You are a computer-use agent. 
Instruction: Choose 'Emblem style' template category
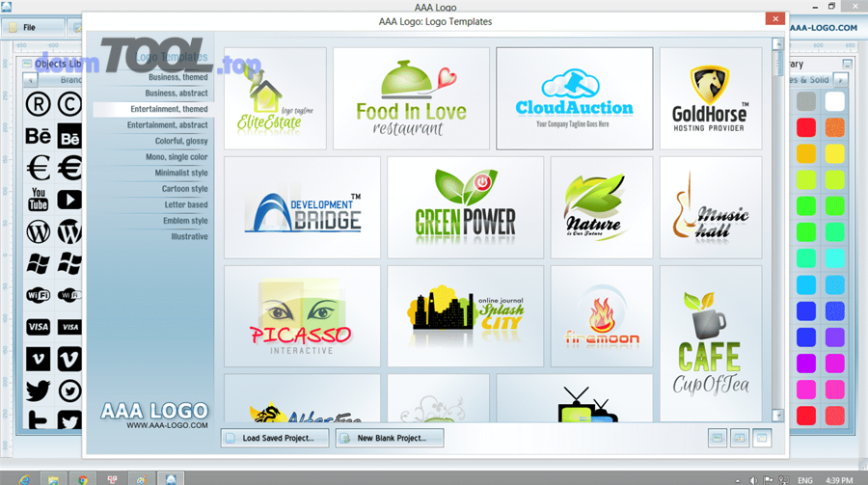[184, 221]
